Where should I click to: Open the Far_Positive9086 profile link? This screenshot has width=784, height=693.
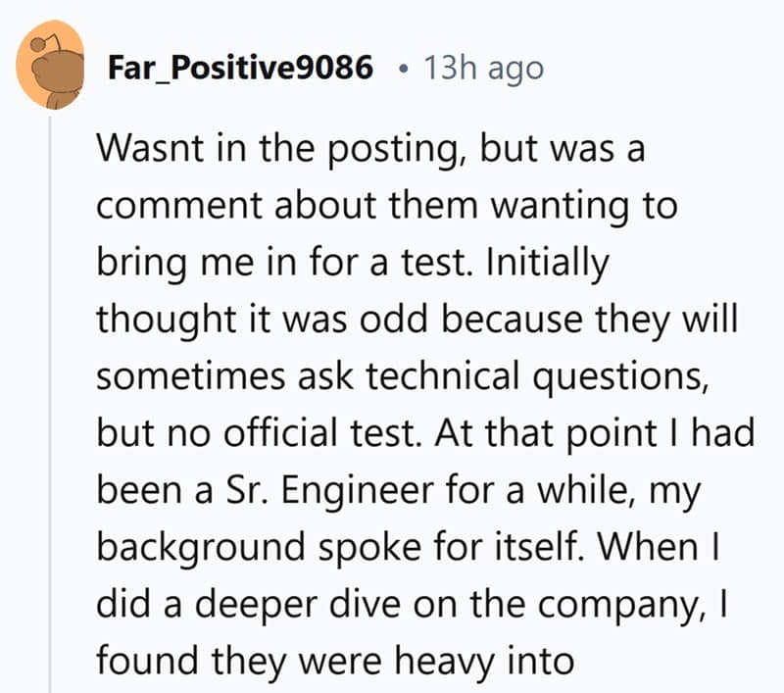click(241, 68)
